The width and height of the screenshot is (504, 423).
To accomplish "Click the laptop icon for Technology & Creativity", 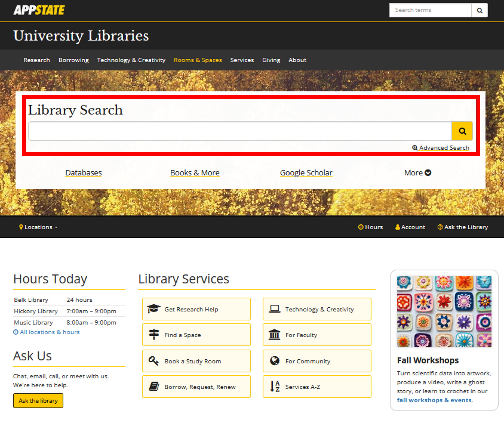I will 274,309.
